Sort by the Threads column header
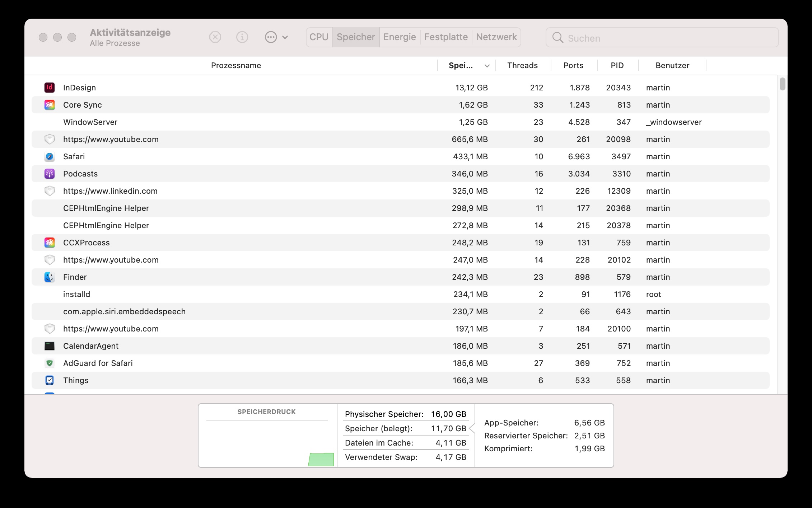This screenshot has width=812, height=508. pos(522,66)
